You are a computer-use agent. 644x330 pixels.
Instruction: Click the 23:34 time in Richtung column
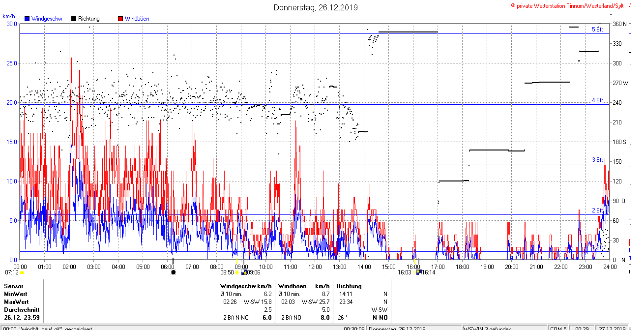click(x=347, y=301)
